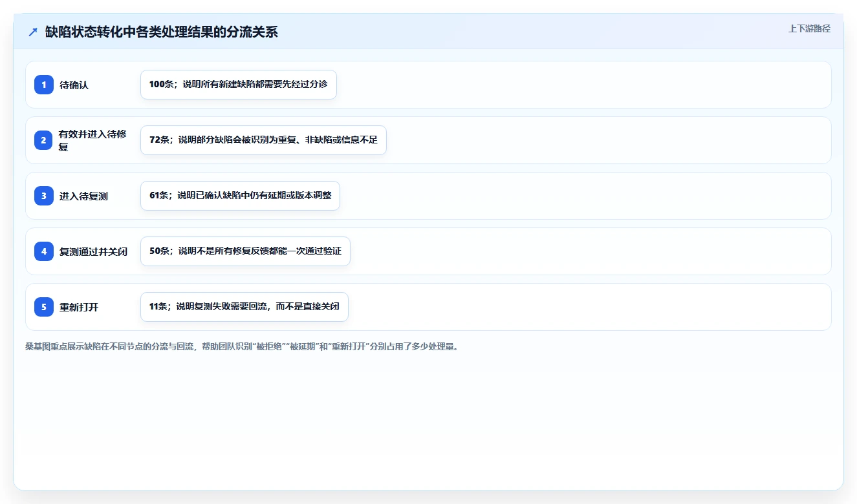Open the 72条 duplicate or non-defect note

click(x=263, y=140)
